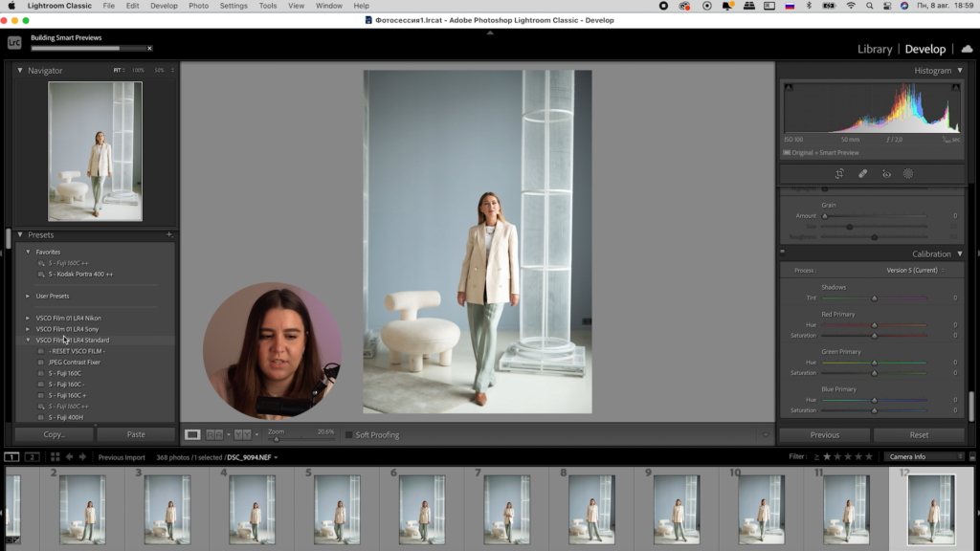Viewport: 980px width, 551px height.
Task: Click the Reset button
Action: click(919, 434)
